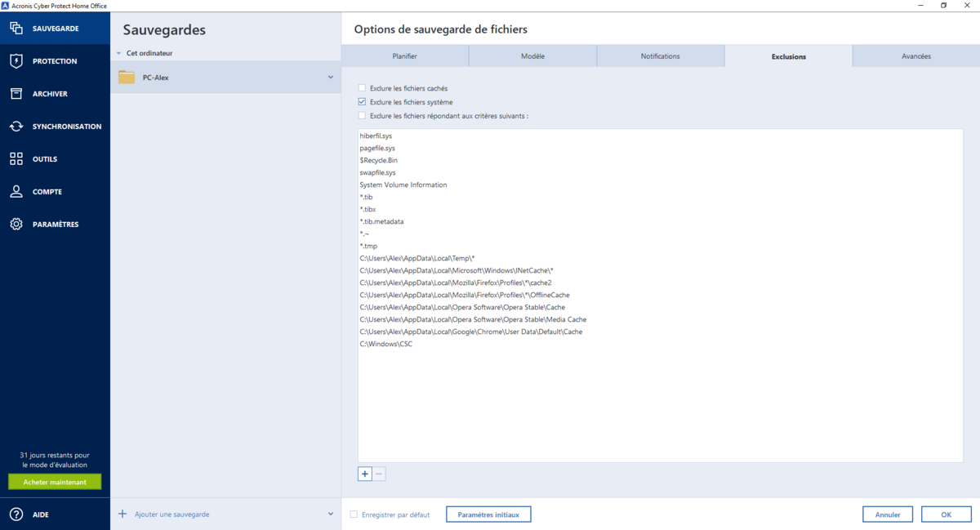Viewport: 980px width, 530px height.
Task: Expand the PC-Alex backup dropdown arrow
Action: (x=331, y=78)
